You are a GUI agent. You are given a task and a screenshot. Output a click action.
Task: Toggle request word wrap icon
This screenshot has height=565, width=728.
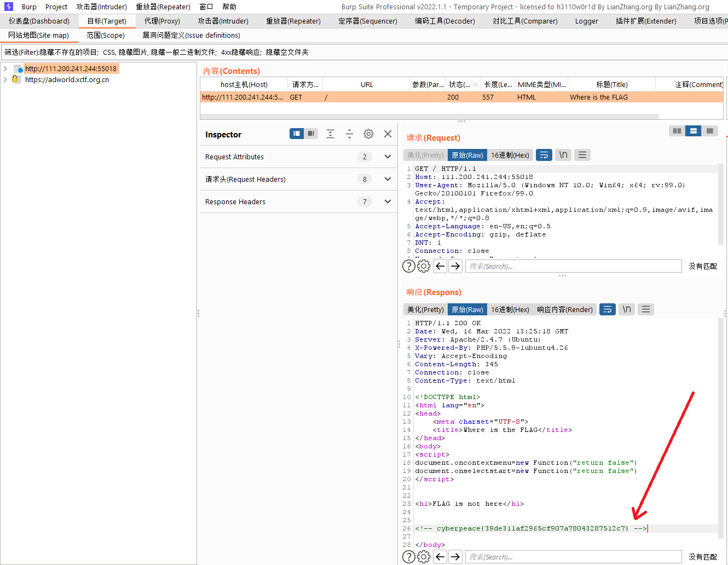544,155
